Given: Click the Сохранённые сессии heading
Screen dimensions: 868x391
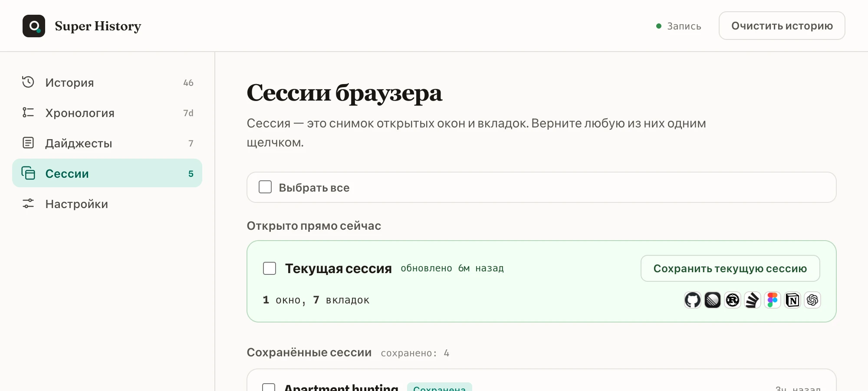Looking at the screenshot, I should tap(309, 352).
